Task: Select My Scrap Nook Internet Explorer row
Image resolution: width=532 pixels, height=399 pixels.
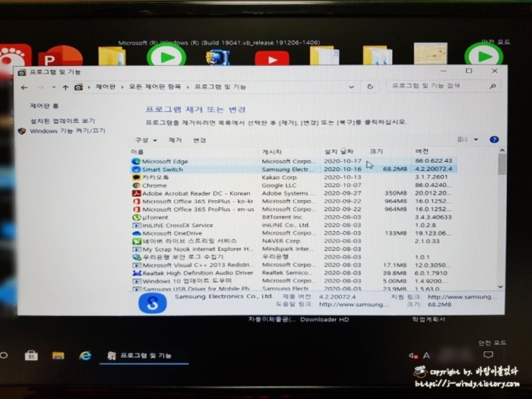Action: pyautogui.click(x=293, y=249)
